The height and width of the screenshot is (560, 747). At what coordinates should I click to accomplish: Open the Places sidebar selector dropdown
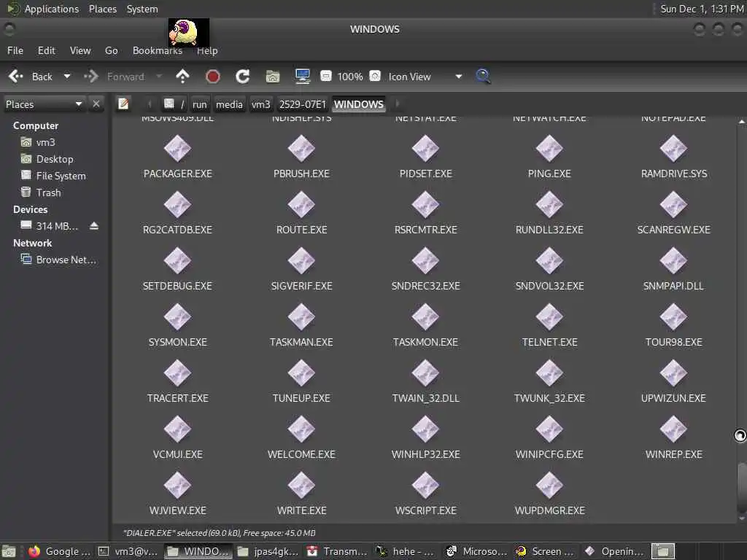pyautogui.click(x=44, y=104)
